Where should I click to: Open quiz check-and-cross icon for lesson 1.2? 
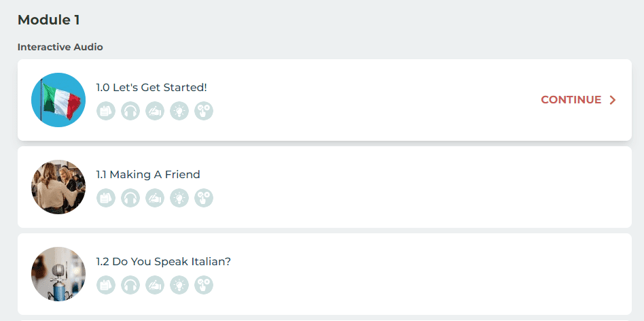(204, 285)
